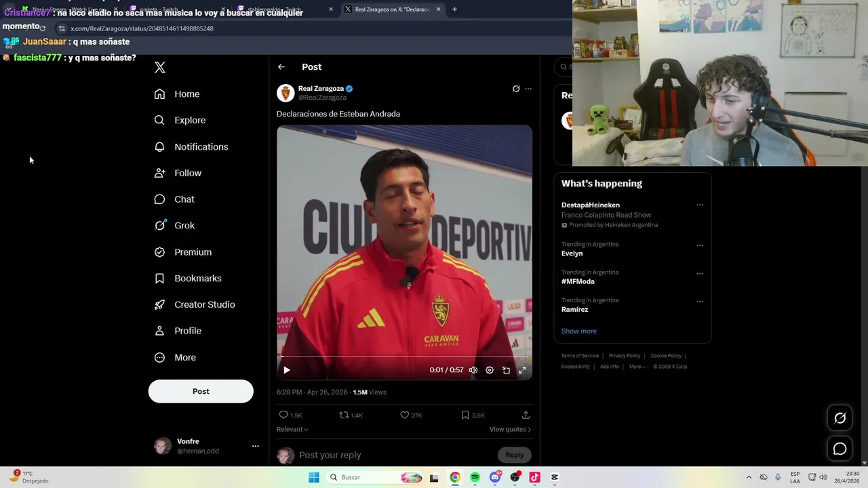Screen dimensions: 868x488
Task: Open CapCut from the taskbar
Action: pyautogui.click(x=555, y=477)
